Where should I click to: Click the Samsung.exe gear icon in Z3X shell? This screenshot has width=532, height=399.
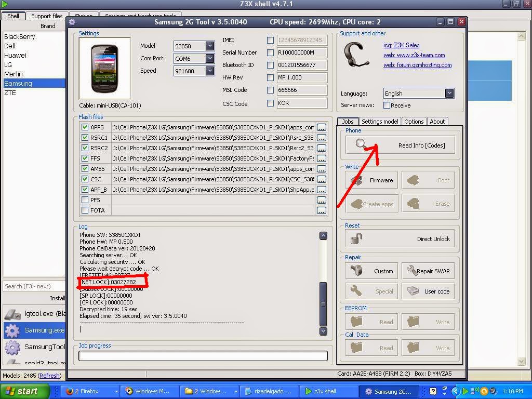pos(12,330)
